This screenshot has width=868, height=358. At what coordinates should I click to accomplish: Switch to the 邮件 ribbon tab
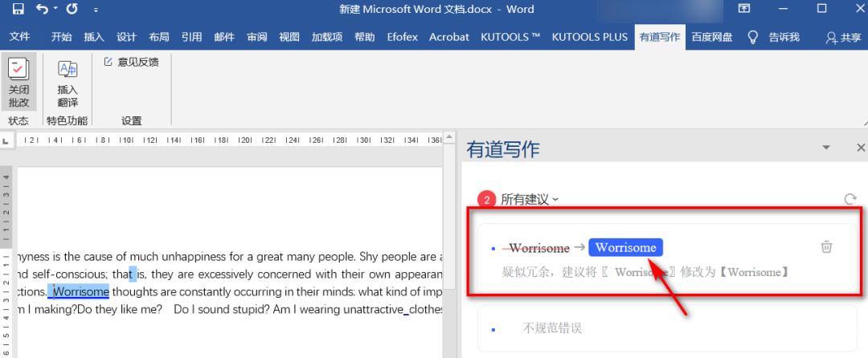click(x=225, y=37)
